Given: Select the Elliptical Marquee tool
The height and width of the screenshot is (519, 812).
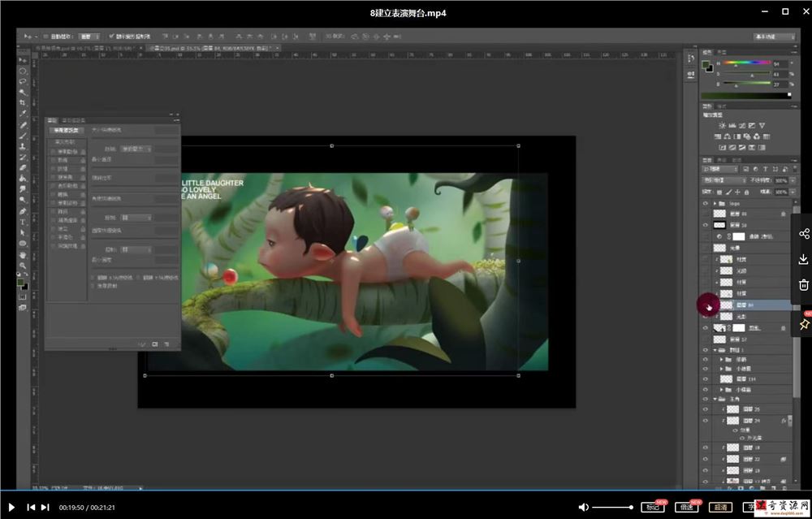Looking at the screenshot, I should pyautogui.click(x=23, y=71).
